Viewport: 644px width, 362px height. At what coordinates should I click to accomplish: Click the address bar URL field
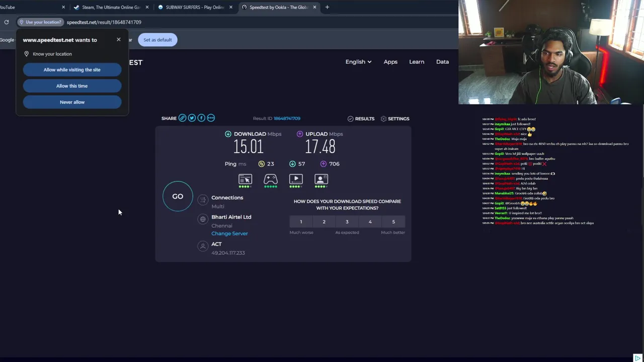[x=104, y=22]
